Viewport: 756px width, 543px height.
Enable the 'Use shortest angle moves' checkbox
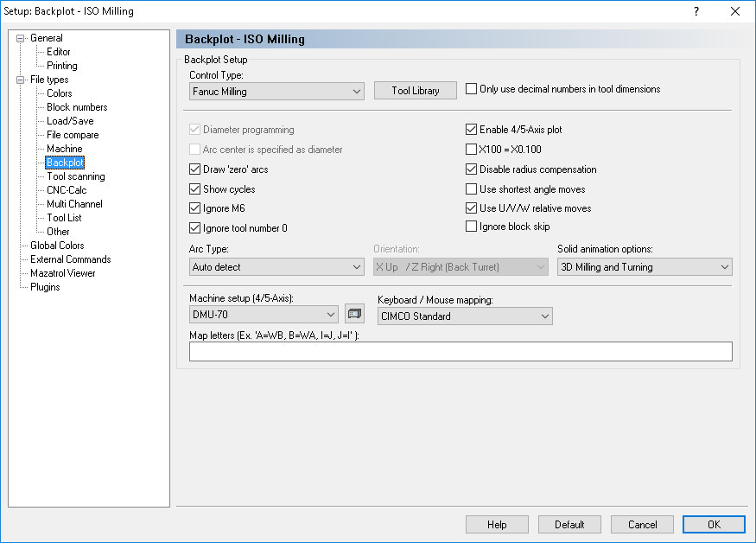471,188
